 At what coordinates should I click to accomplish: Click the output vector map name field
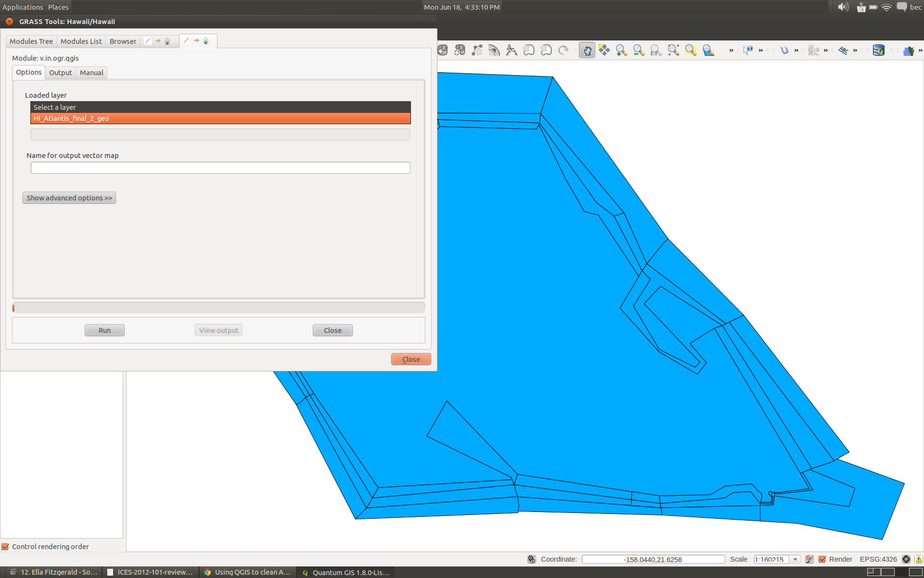click(220, 168)
